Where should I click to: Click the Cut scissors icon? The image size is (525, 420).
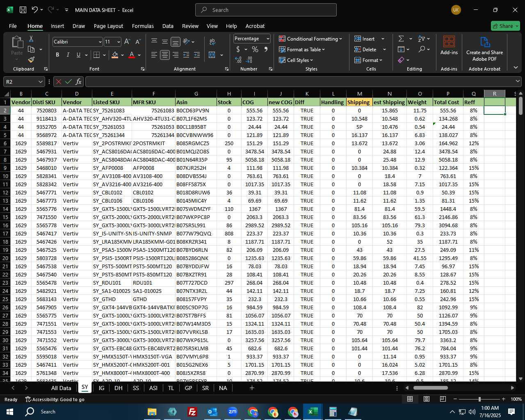point(31,39)
